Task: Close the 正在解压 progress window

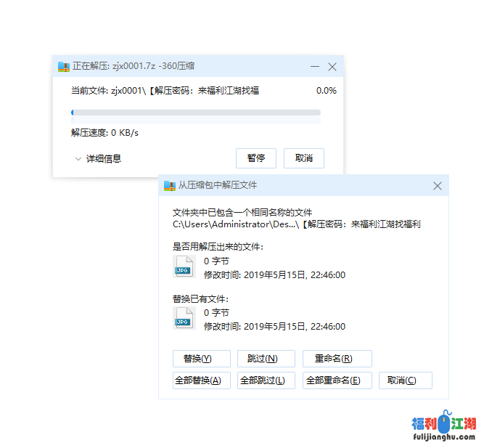Action: tap(332, 66)
